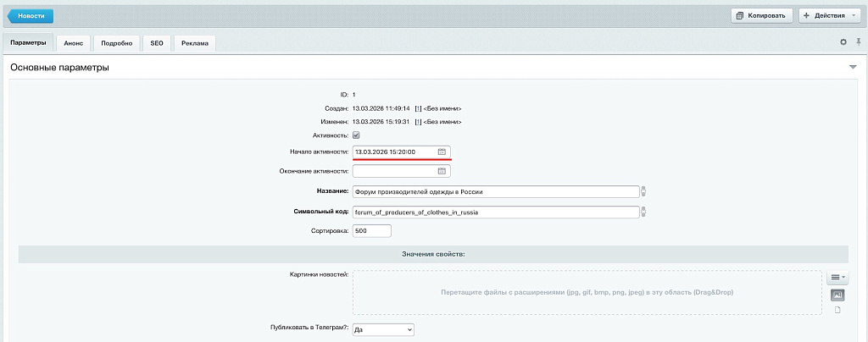Pin the tab panel with pushpin icon
The height and width of the screenshot is (342, 868).
(858, 41)
